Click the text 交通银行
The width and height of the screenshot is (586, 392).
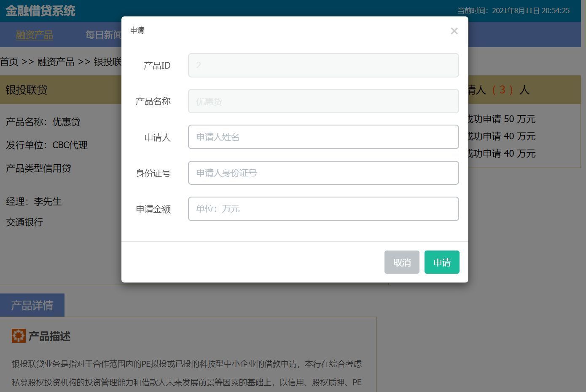point(24,222)
